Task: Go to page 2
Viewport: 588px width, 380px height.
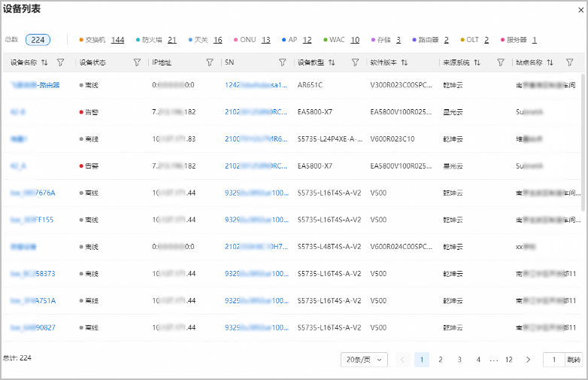Action: pyautogui.click(x=441, y=360)
